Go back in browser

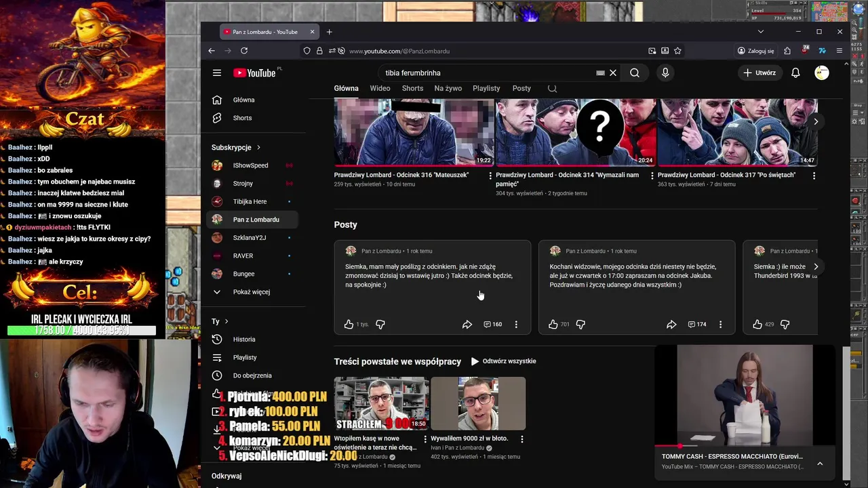(212, 51)
